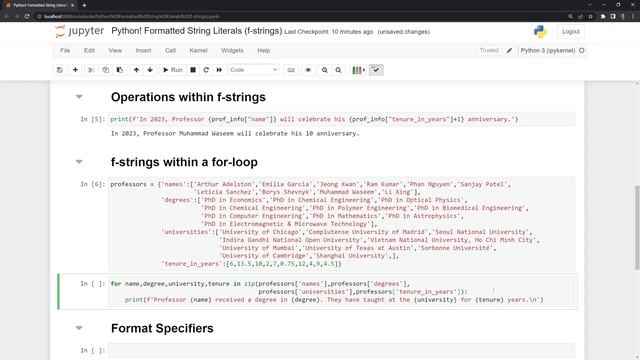Open the Insert menu
Viewport: 640px width, 360px height.
[143, 51]
